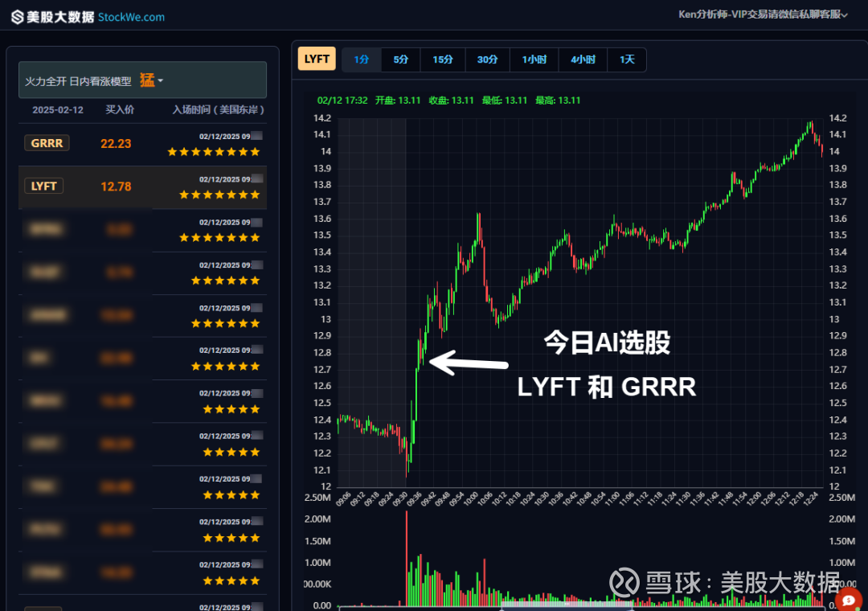868x611 pixels.
Task: Switch to the 30分 timeframe tab
Action: [487, 59]
